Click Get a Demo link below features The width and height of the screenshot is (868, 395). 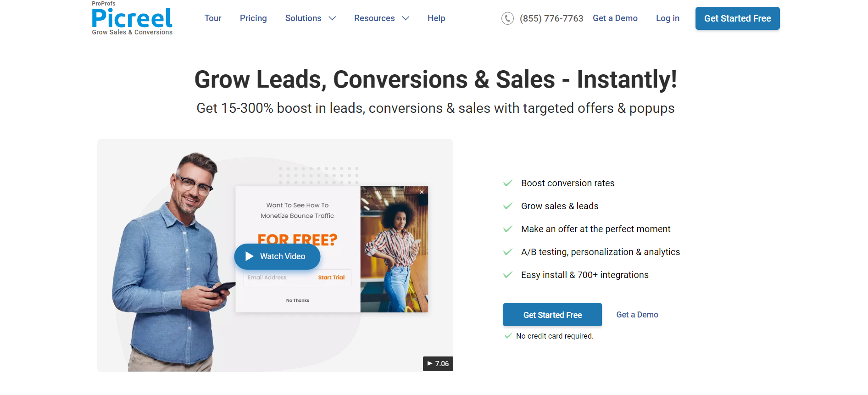[x=637, y=315]
